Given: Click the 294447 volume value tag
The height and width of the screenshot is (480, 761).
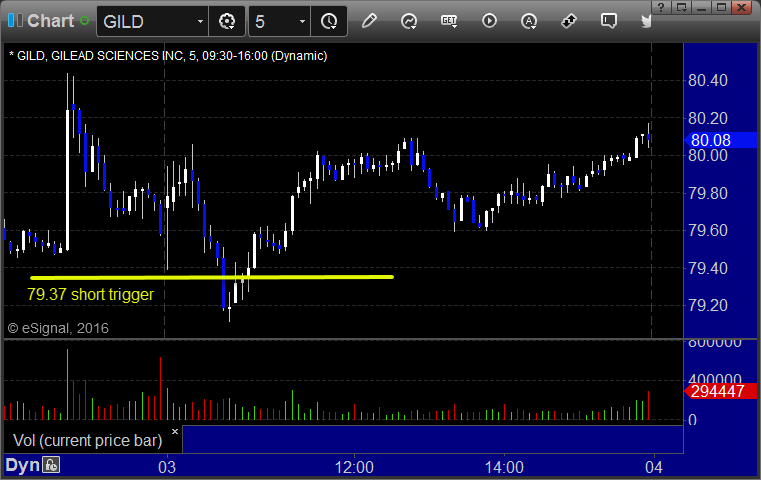Looking at the screenshot, I should (720, 391).
